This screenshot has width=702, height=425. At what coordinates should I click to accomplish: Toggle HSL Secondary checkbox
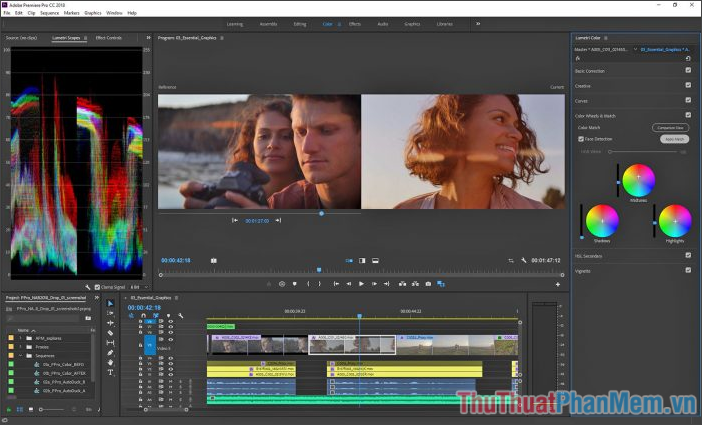tap(688, 255)
